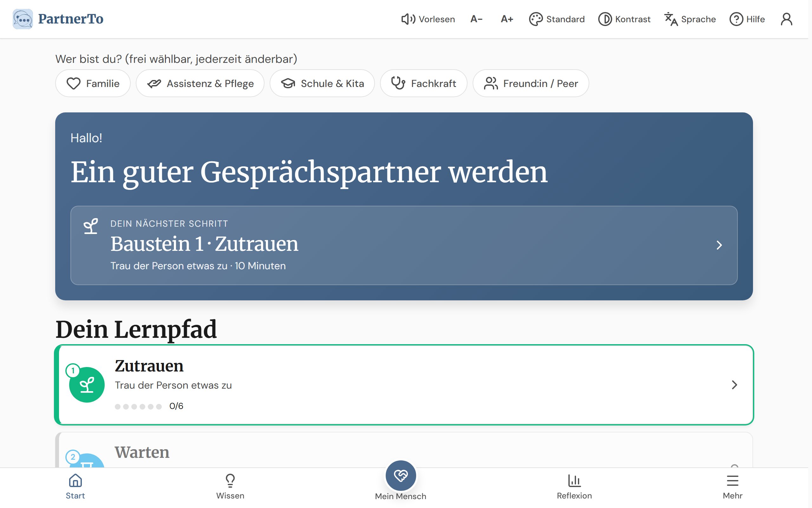Click the Sprache translate icon
Screen dimensions: 812x508
pyautogui.click(x=671, y=19)
